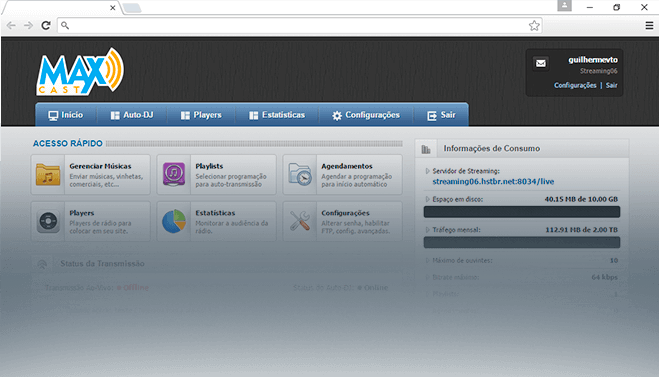Click Configurações link under username
The height and width of the screenshot is (377, 659).
tap(575, 85)
